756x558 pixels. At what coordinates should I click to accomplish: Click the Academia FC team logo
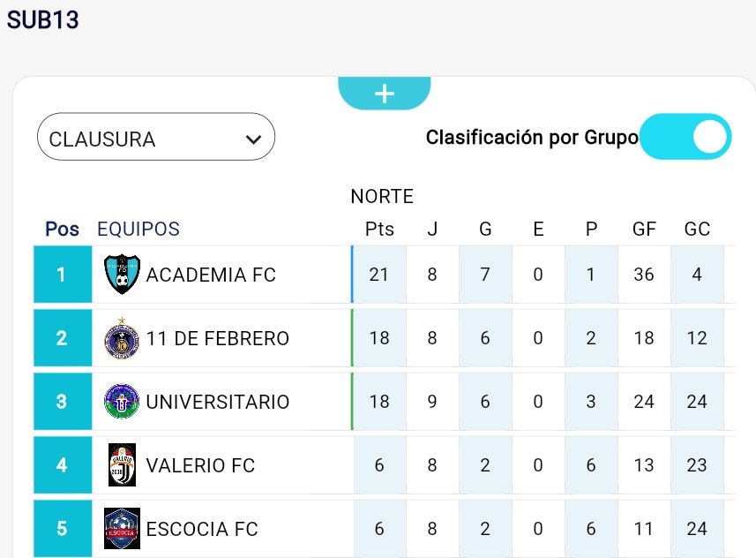pos(122,275)
